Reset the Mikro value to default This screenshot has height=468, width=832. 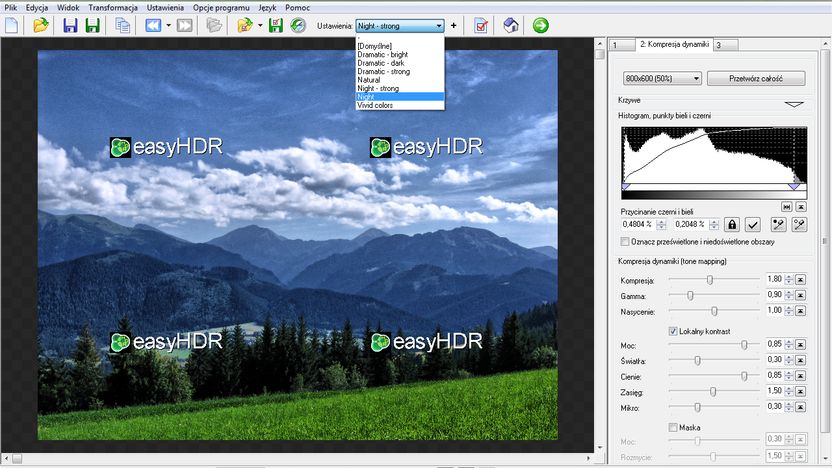tap(801, 407)
